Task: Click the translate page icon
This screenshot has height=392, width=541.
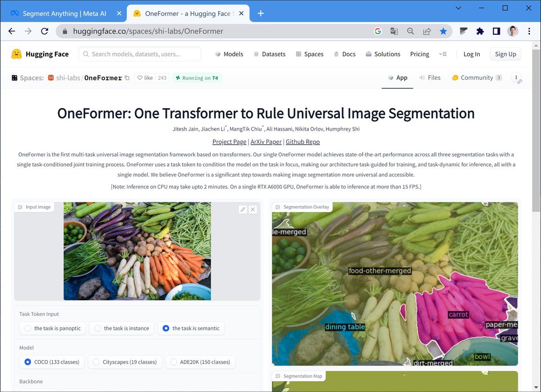Action: pos(394,31)
